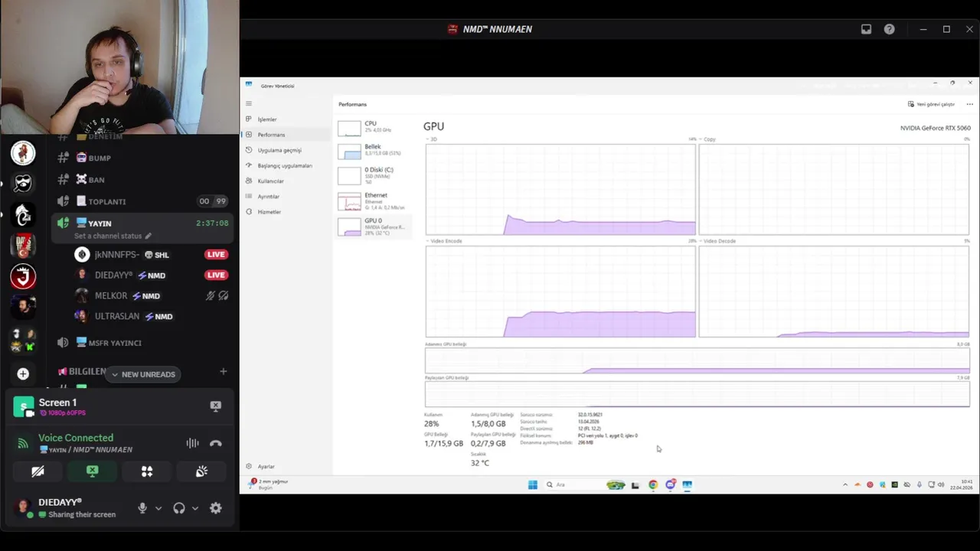Select 0 Diski (C:) performance item
The width and height of the screenshot is (980, 551).
374,175
